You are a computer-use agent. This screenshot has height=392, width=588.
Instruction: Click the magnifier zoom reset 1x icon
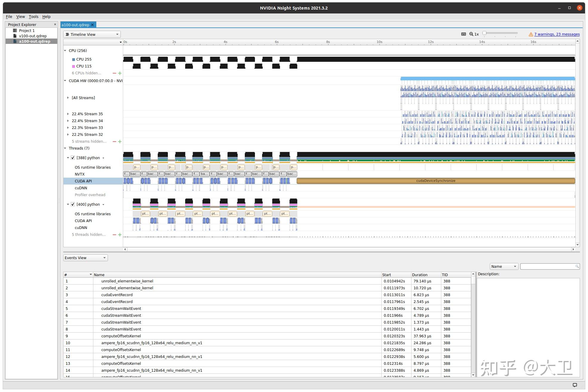(471, 34)
